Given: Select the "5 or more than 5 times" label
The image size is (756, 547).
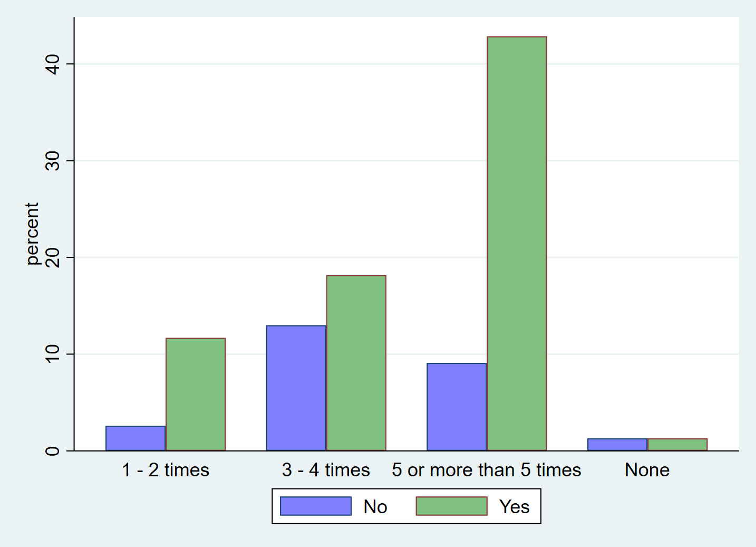Looking at the screenshot, I should (486, 470).
